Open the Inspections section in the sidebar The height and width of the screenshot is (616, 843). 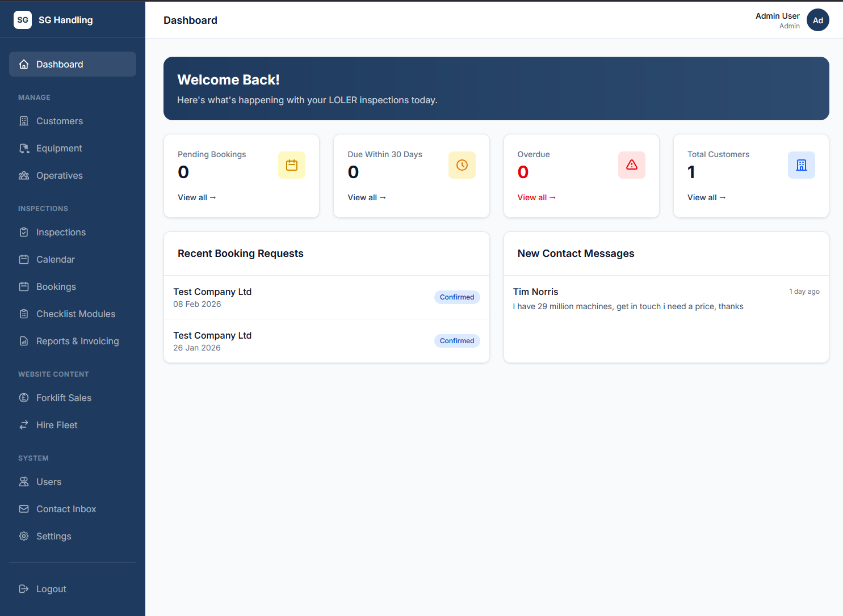coord(60,232)
